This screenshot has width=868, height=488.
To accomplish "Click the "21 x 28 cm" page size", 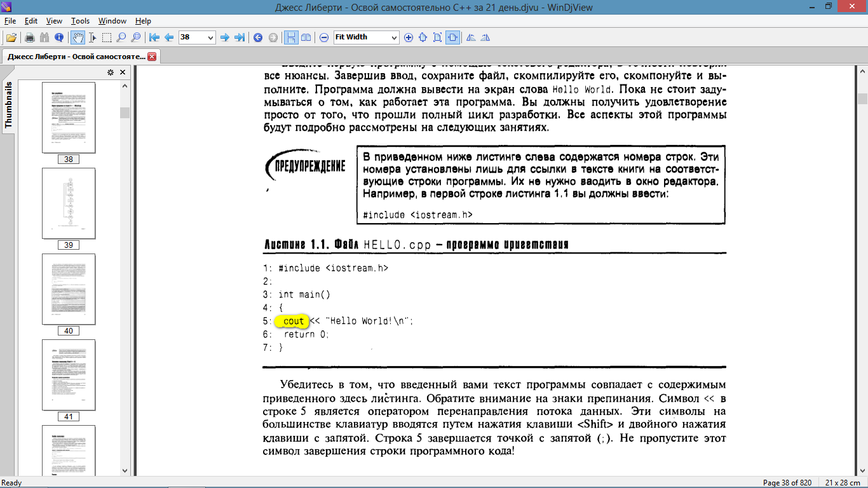I will pos(841,483).
